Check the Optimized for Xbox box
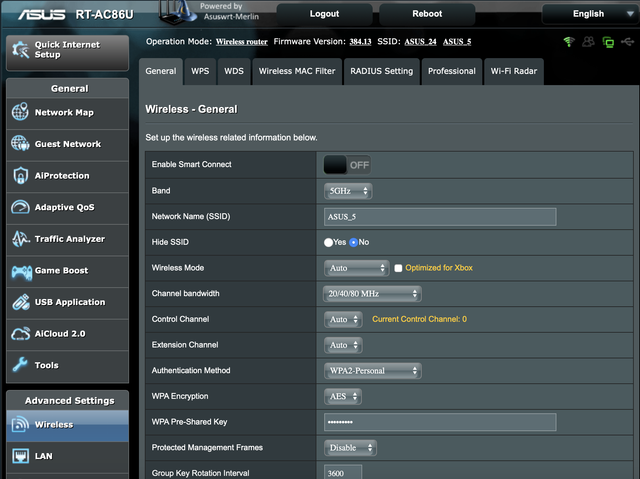Viewport: 640px width, 479px height. pos(398,268)
